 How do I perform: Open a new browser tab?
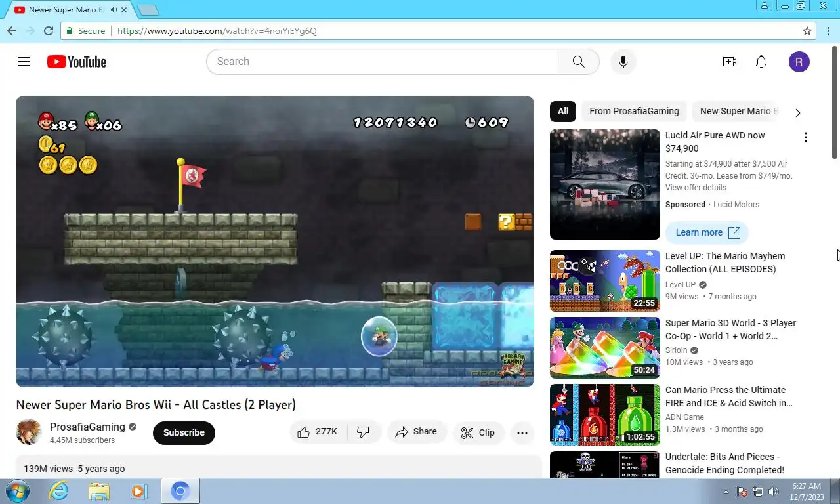[148, 10]
